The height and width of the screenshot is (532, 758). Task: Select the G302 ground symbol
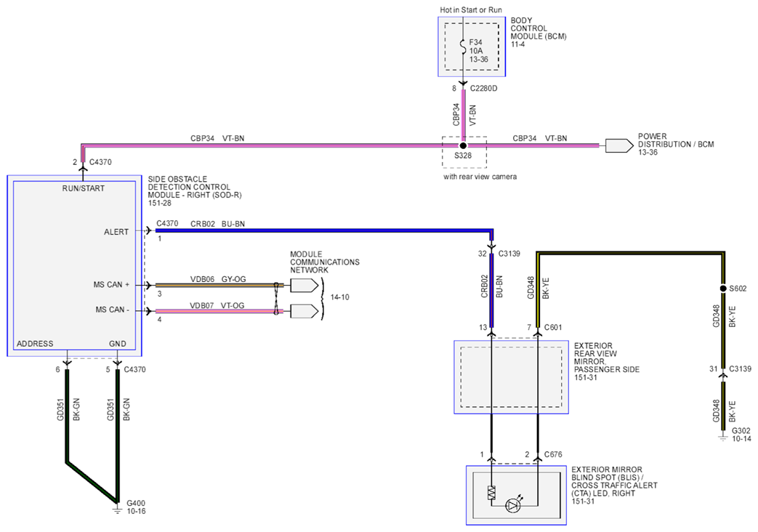click(x=722, y=438)
